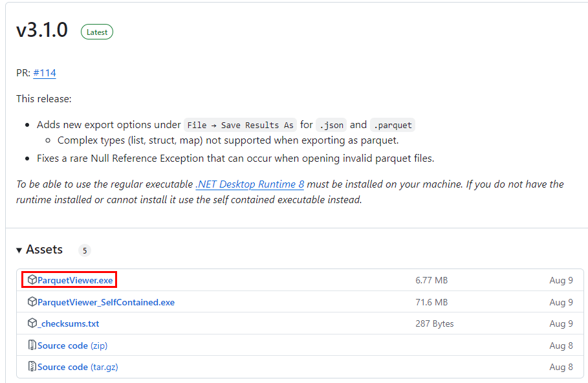Click the 'File → Save Results As' code text
This screenshot has height=383, width=588.
click(240, 125)
